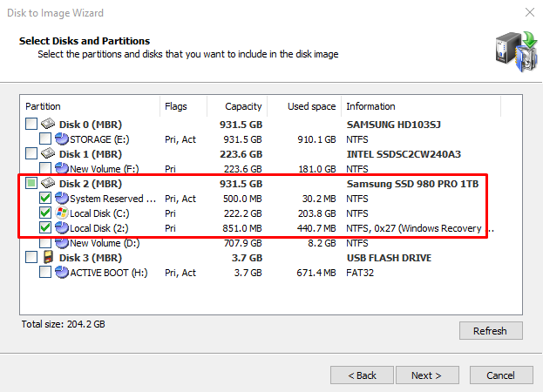Select the Disk 3 (MBR) row label
The height and width of the screenshot is (392, 543).
[91, 258]
